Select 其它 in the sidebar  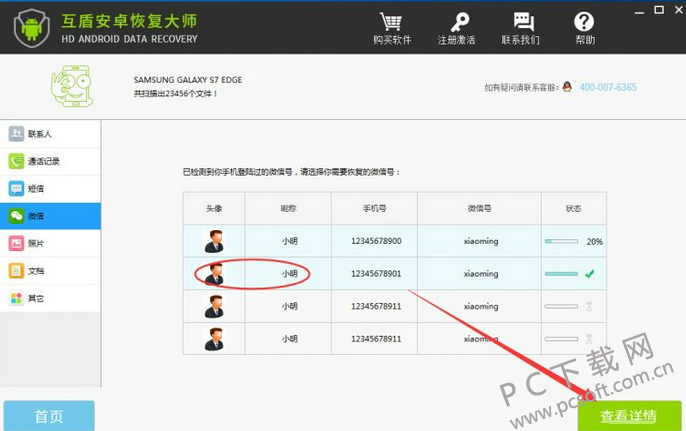(50, 298)
